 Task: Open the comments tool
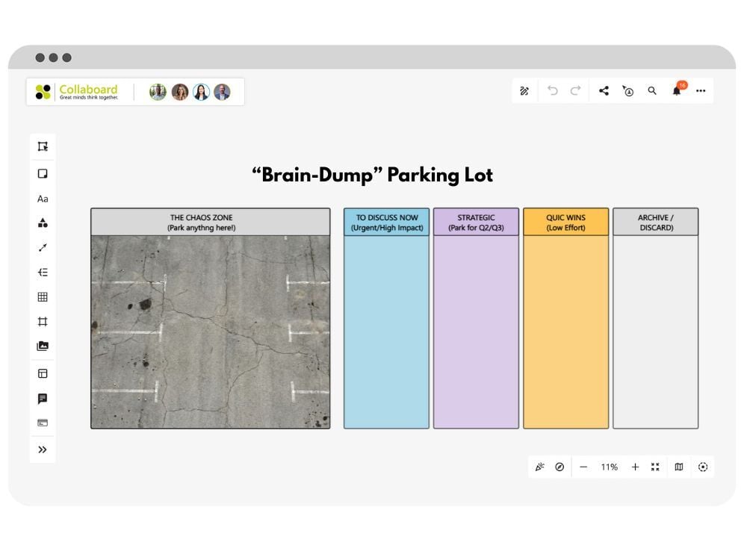pyautogui.click(x=43, y=398)
